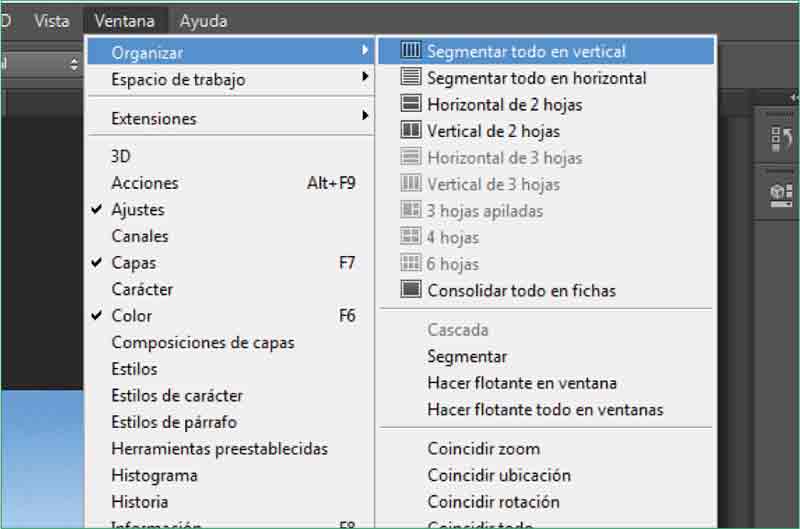The width and height of the screenshot is (800, 529).
Task: Choose Hacer flotante en ventana
Action: click(521, 383)
